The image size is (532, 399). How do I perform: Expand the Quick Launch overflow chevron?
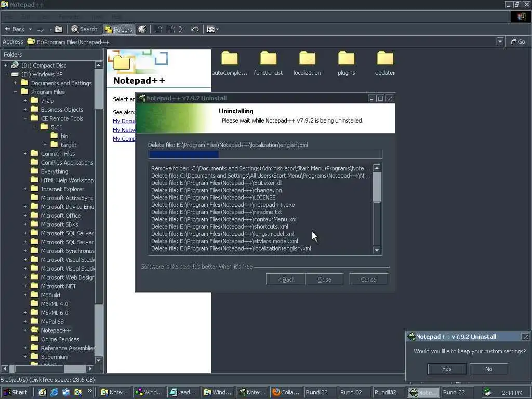click(x=89, y=391)
